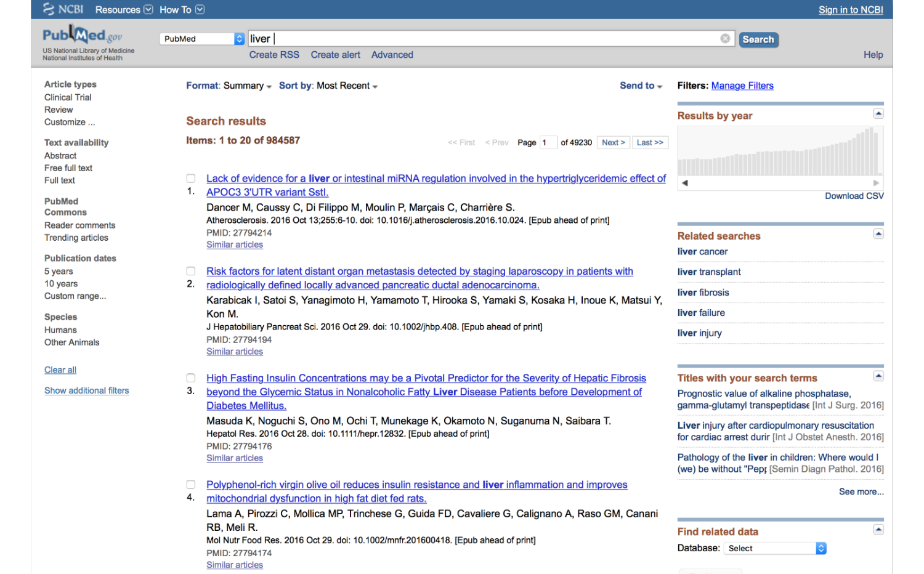Collapse Titles with your search terms panel

coord(878,376)
